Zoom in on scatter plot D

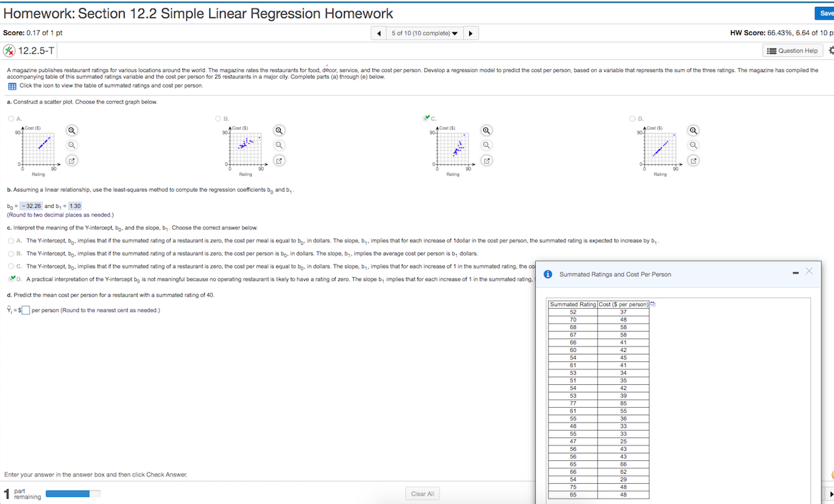click(x=693, y=129)
